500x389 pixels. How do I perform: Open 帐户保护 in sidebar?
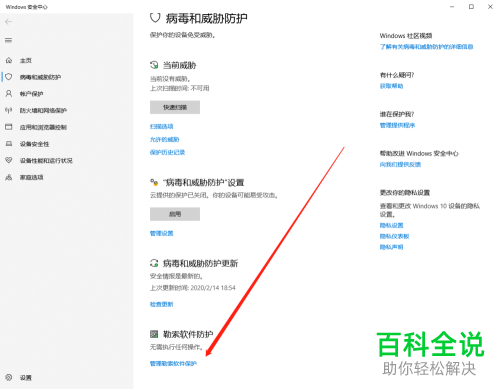tap(31, 94)
